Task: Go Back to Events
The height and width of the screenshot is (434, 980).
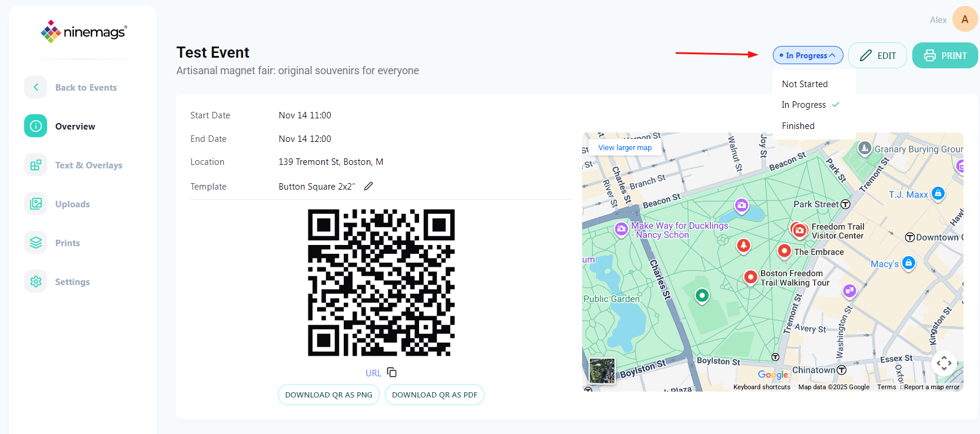Action: pos(86,88)
